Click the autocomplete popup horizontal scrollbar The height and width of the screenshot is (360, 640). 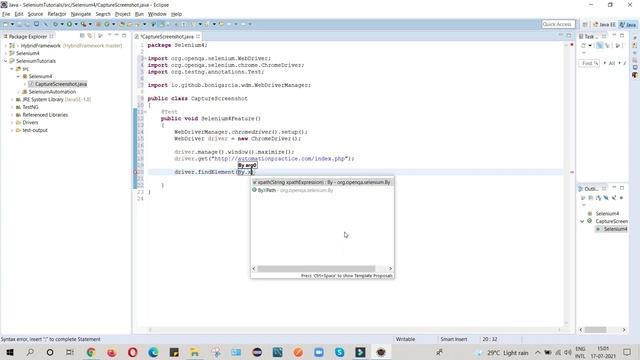pos(316,269)
